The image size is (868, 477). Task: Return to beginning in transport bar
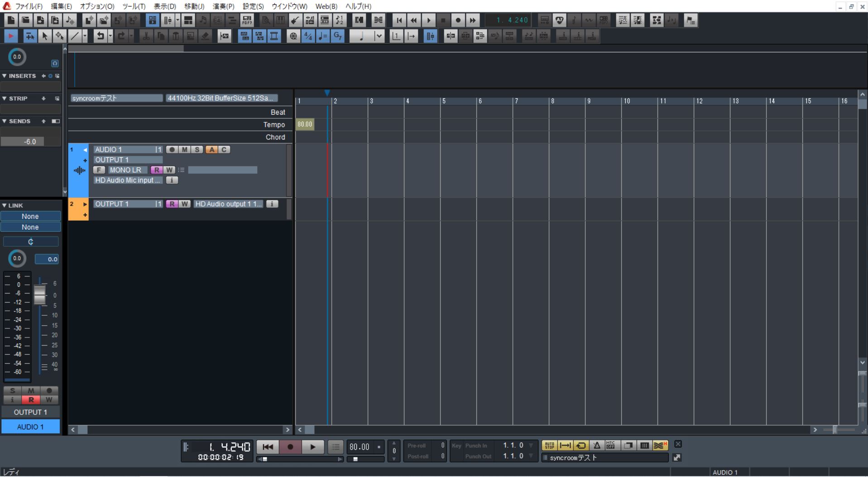268,447
